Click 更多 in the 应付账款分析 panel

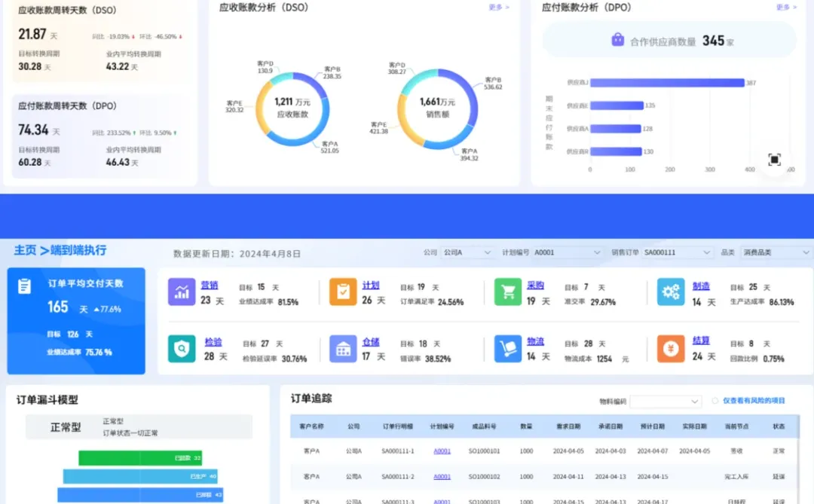point(786,8)
